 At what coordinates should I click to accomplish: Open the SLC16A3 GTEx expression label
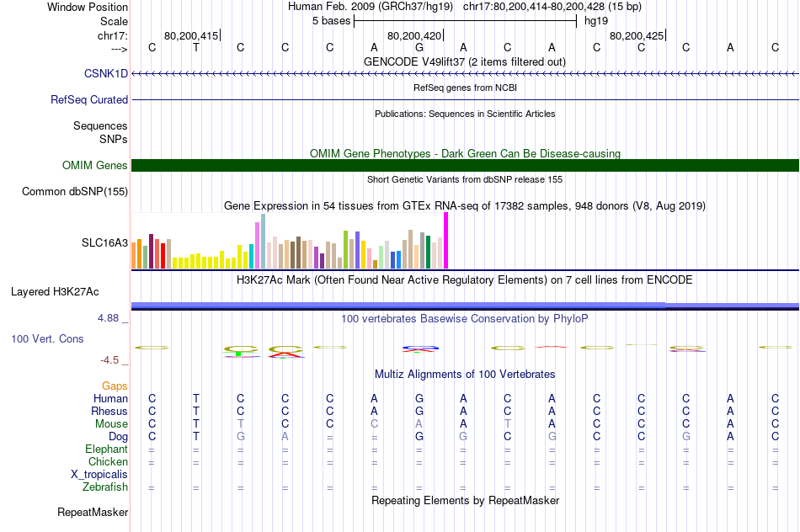pos(104,242)
